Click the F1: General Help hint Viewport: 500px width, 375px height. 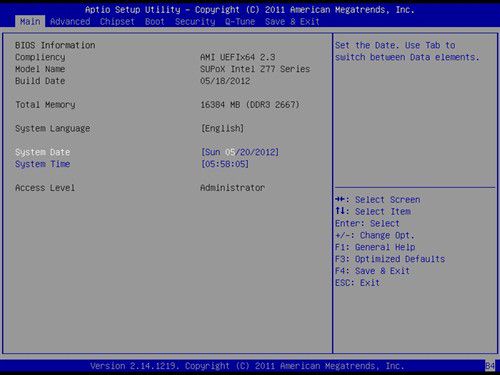tap(375, 247)
